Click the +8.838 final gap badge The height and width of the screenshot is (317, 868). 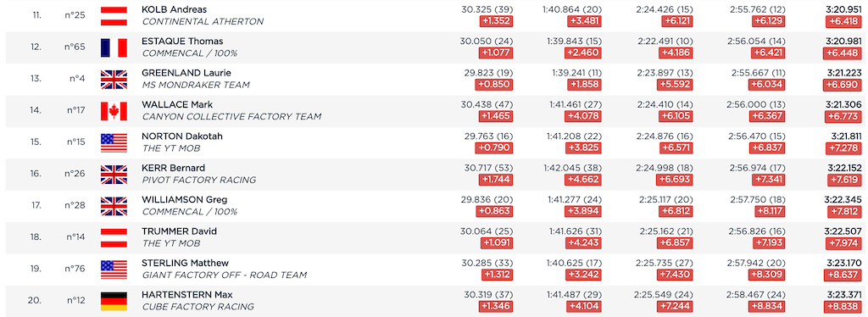(843, 307)
